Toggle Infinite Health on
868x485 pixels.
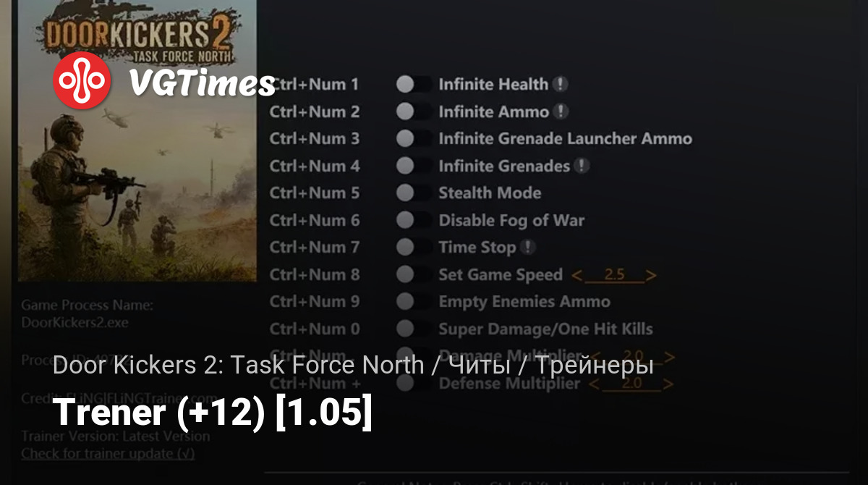tap(413, 85)
